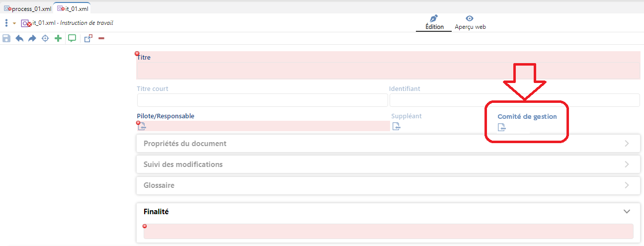This screenshot has height=246, width=644.
Task: Expand the Propriétés du document section
Action: coord(627,144)
